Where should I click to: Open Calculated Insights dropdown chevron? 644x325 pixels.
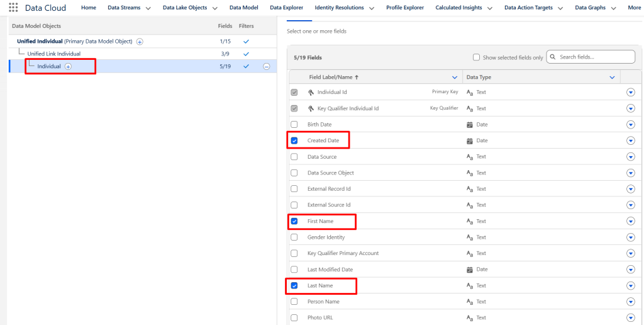click(x=490, y=8)
